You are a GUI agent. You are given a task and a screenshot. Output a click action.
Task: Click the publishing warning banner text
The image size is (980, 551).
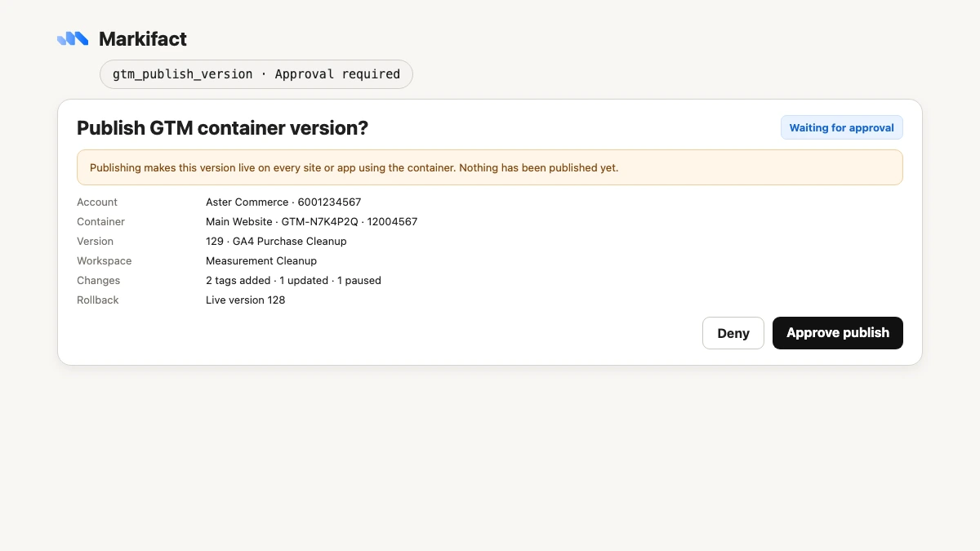[x=354, y=168]
